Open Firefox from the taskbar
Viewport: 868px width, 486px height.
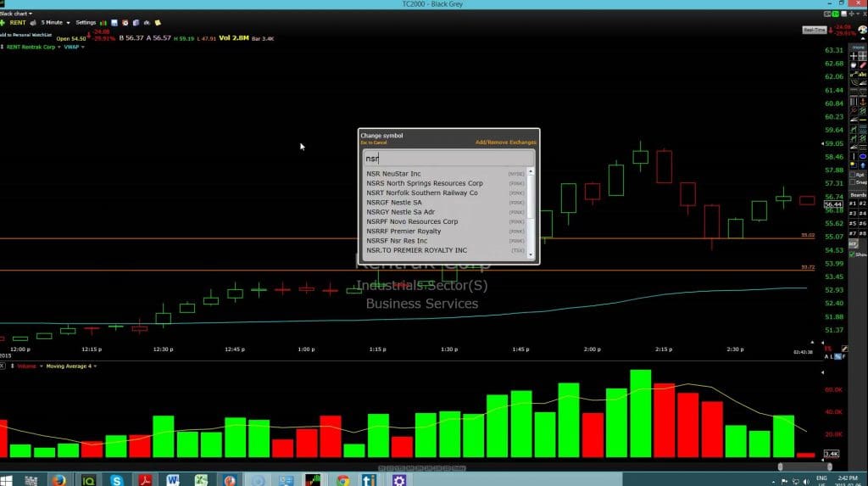pyautogui.click(x=58, y=480)
